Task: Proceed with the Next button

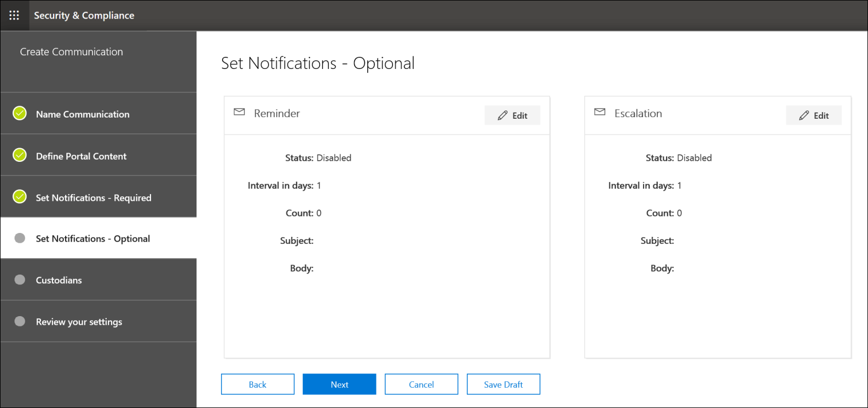Action: tap(339, 384)
